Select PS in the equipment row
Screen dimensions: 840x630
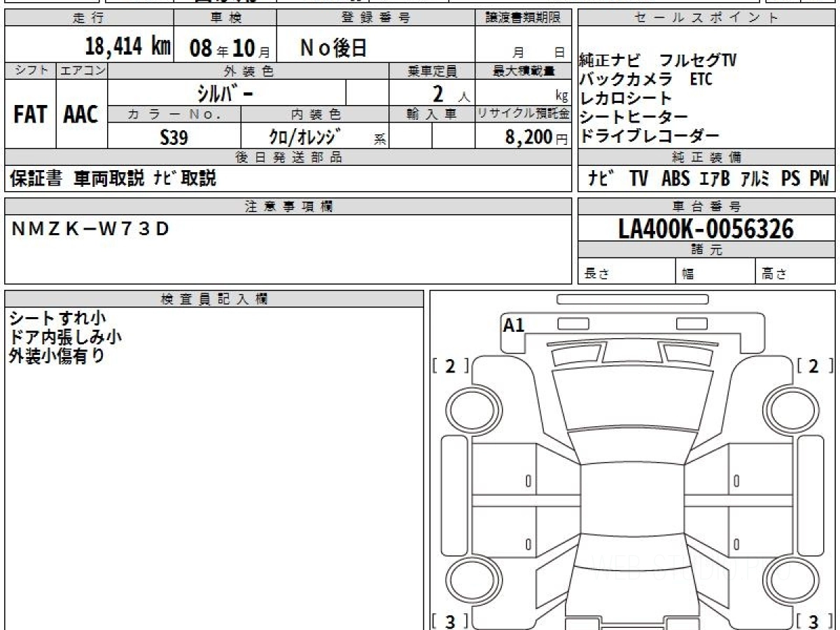click(x=791, y=179)
